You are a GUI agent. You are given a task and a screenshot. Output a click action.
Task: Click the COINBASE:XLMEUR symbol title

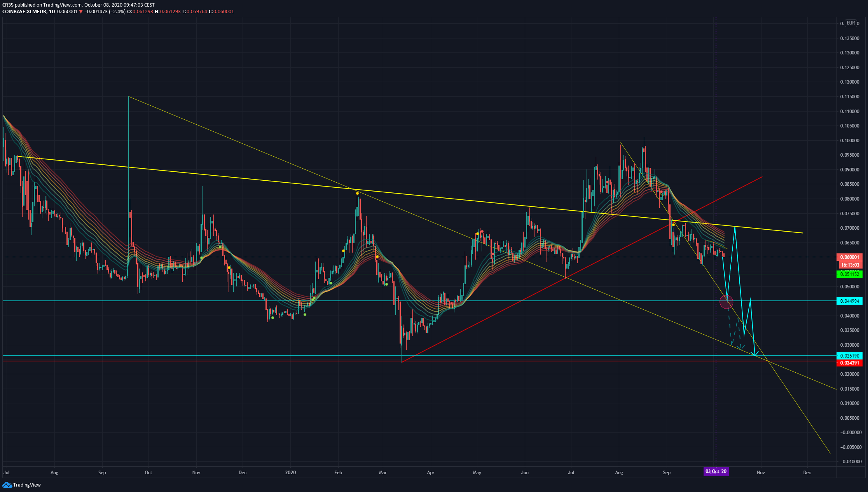tap(24, 12)
